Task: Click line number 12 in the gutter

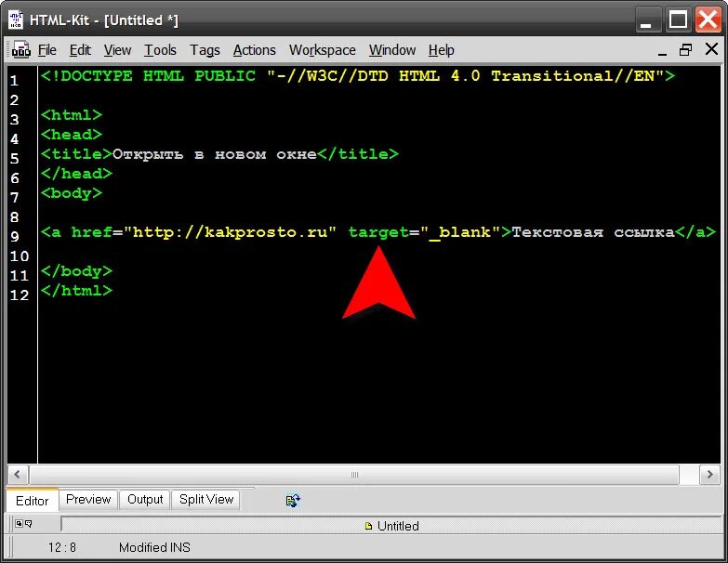Action: [20, 295]
